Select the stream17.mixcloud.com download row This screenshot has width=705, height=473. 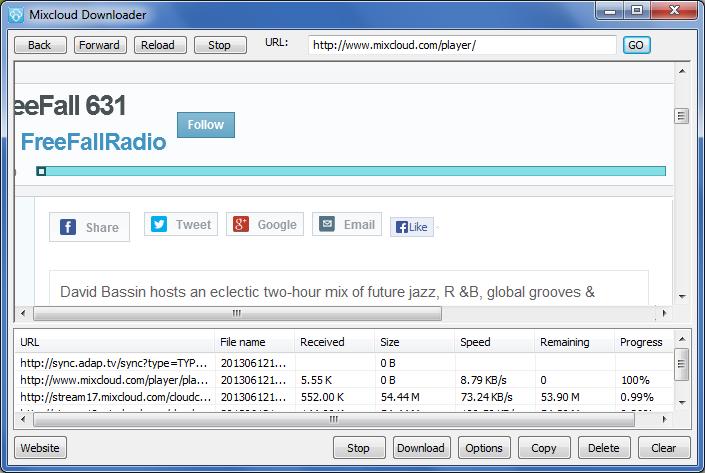coord(344,397)
